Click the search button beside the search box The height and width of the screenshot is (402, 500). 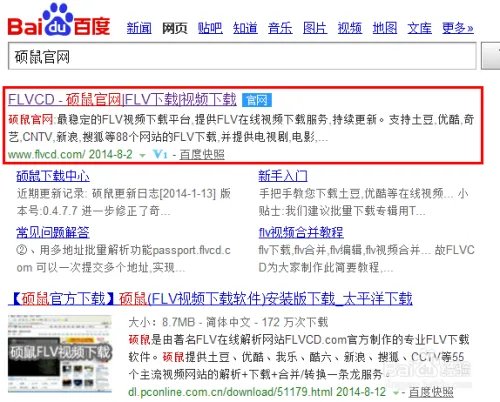tap(491, 56)
